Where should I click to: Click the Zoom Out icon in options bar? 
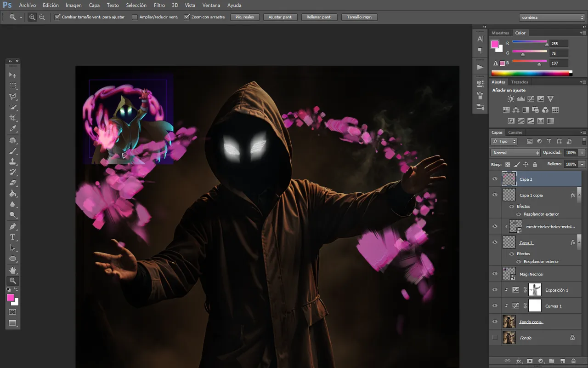tap(42, 17)
